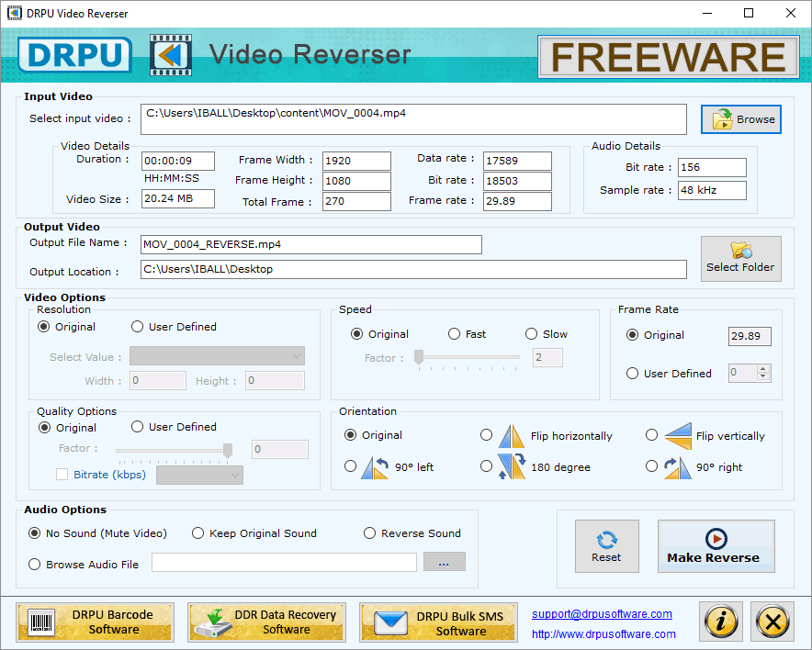Click the Browse button for input video
Image resolution: width=812 pixels, height=650 pixels.
(x=740, y=119)
